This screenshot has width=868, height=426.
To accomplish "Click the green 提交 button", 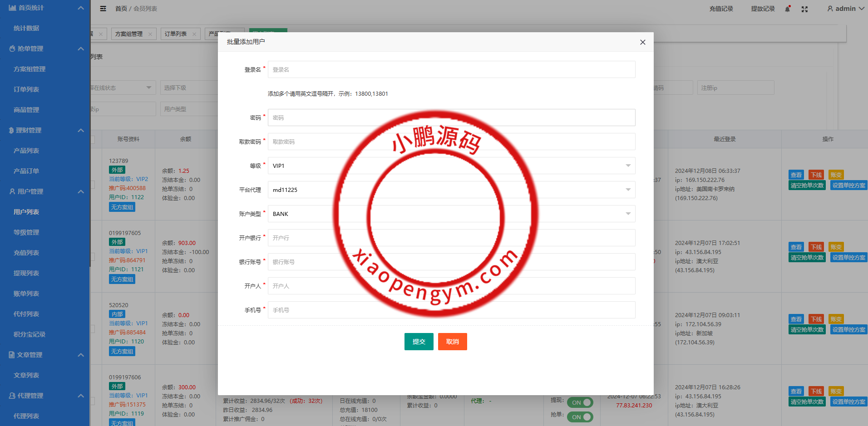I will tap(419, 342).
